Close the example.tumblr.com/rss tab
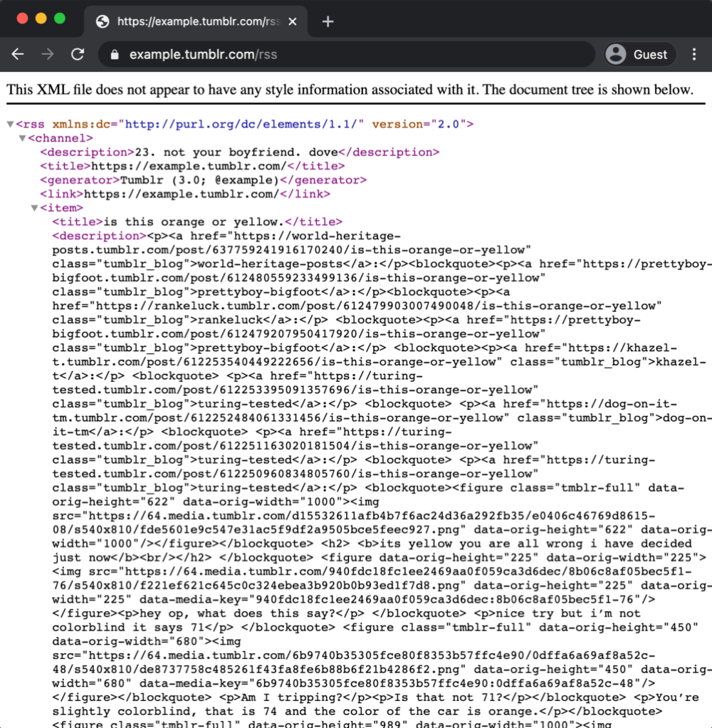The image size is (712, 728). (293, 21)
